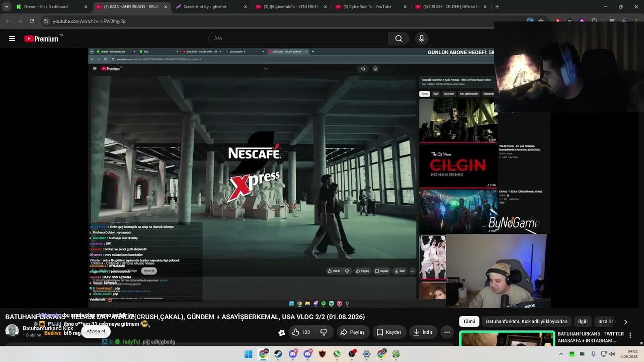Switch to Stream - Kick Dashboard tab

click(51, 7)
